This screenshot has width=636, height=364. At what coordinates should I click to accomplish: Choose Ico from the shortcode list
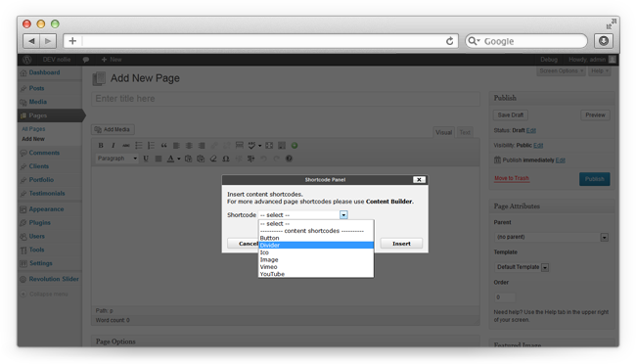pos(316,252)
